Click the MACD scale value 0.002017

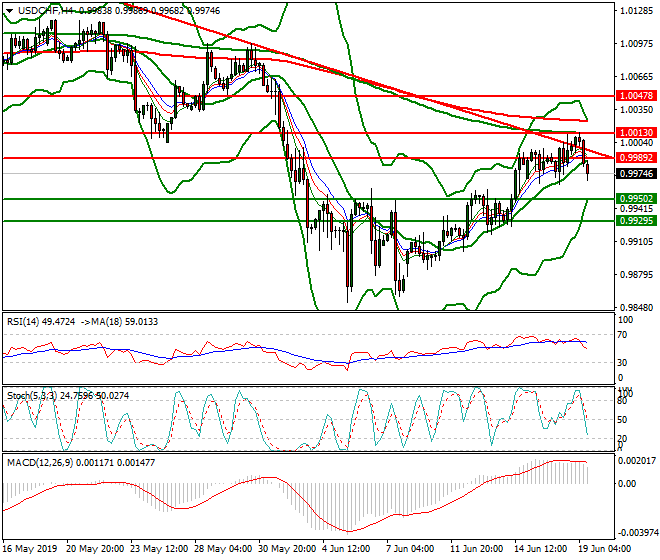pos(637,461)
